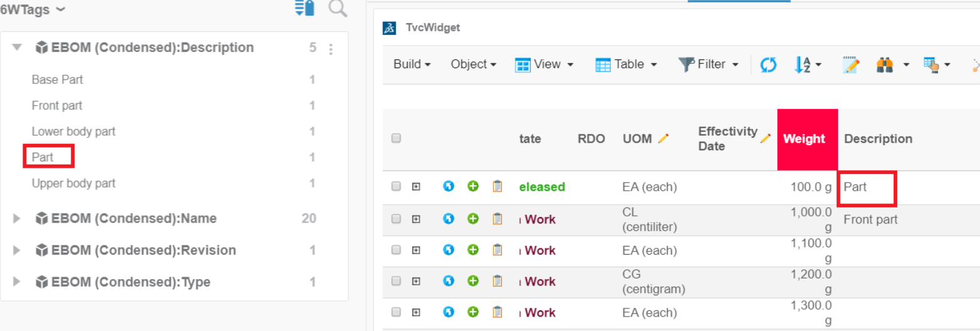Click the 6WTags tag filter icon
The width and height of the screenshot is (980, 331).
304,9
